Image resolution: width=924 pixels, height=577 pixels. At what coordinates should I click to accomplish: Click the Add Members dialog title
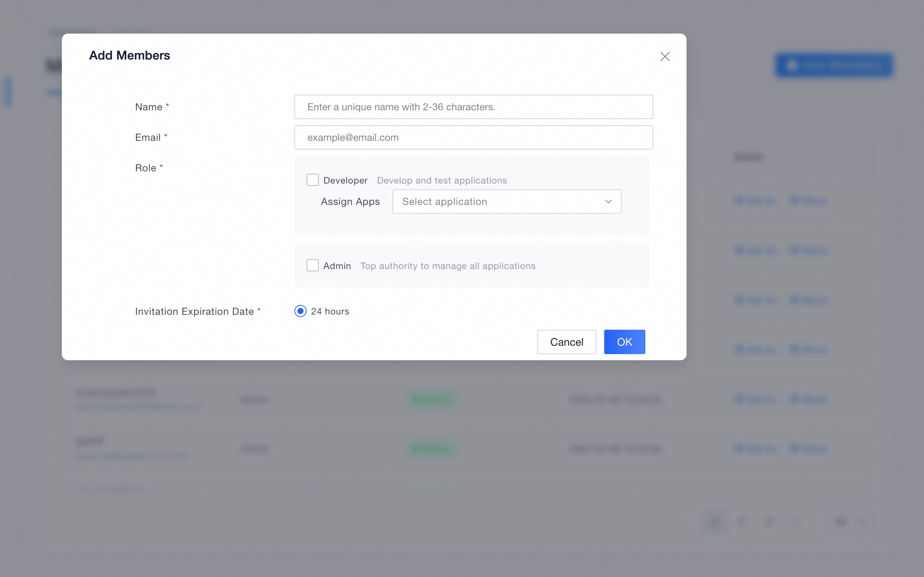(129, 55)
